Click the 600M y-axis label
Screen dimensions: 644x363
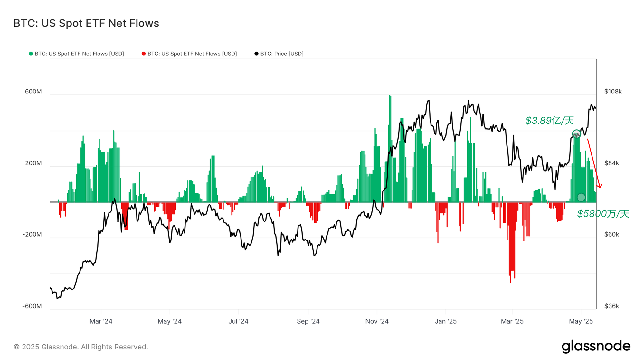click(x=33, y=92)
